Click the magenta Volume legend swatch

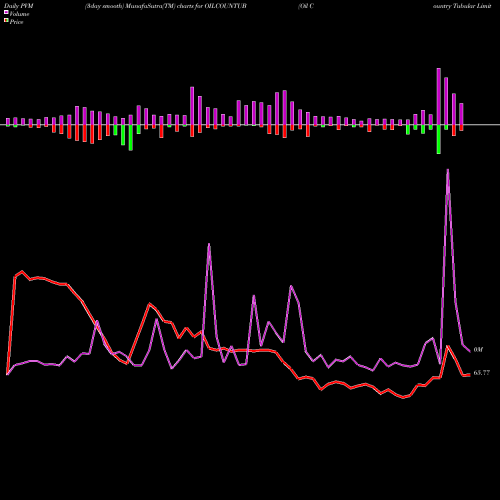6,13
